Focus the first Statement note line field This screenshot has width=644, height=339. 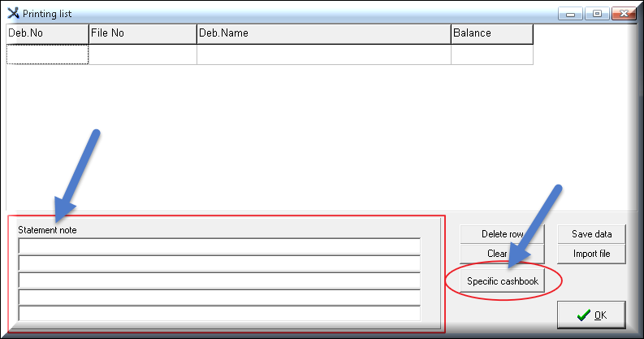tap(219, 246)
